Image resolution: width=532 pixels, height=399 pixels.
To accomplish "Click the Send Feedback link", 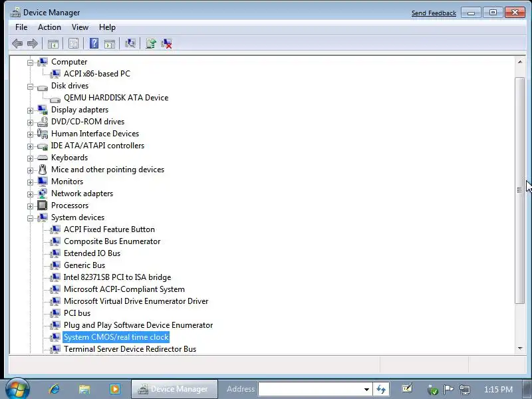I will [434, 13].
